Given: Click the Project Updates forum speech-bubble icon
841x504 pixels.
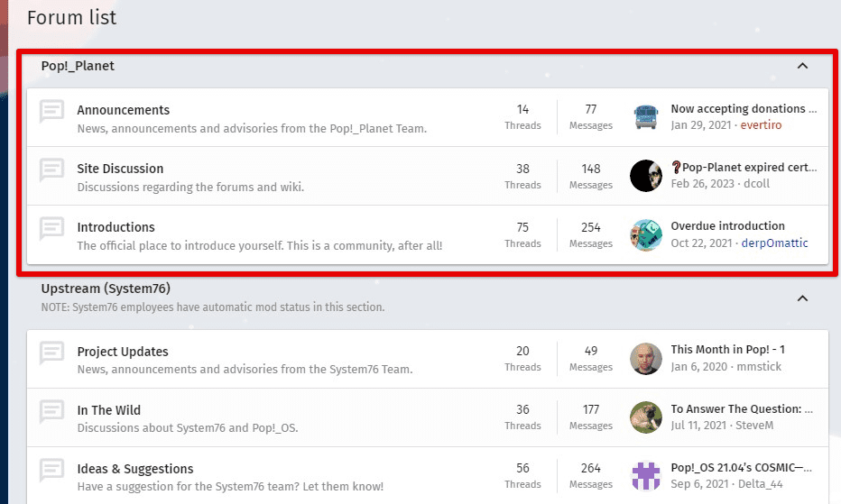Looking at the screenshot, I should tap(52, 353).
